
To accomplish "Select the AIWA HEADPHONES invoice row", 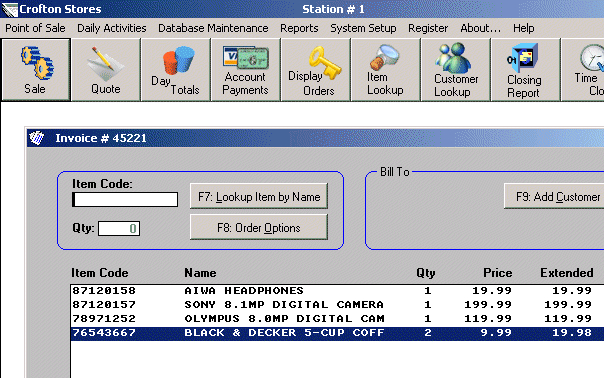I will coord(337,291).
